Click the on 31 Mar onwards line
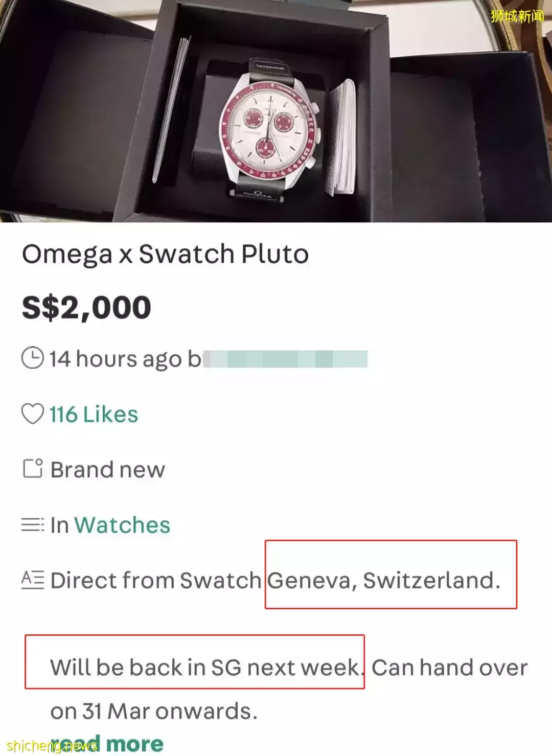 153,711
